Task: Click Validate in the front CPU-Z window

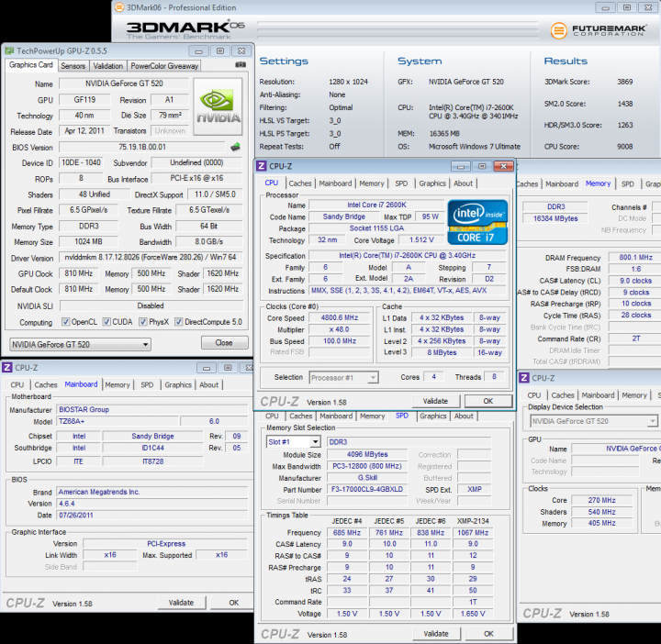Action: point(435,401)
